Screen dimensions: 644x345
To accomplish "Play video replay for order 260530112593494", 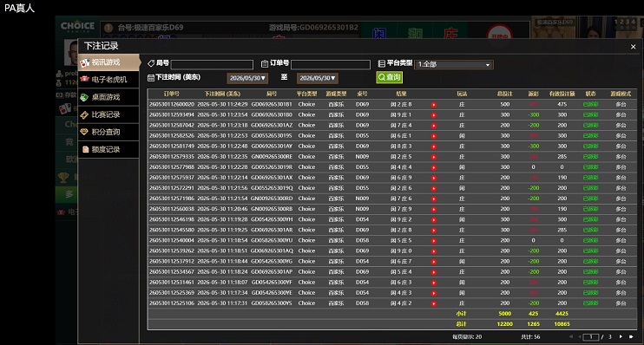I will pyautogui.click(x=433, y=115).
